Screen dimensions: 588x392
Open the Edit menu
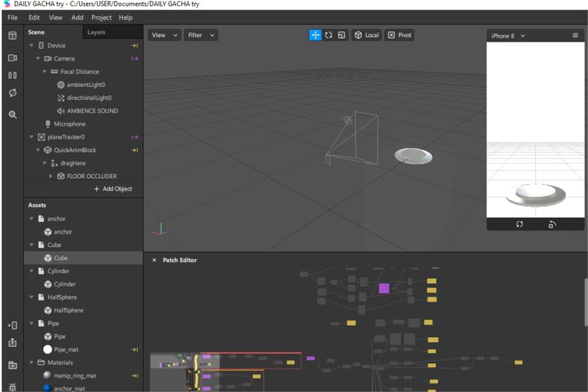coord(34,18)
